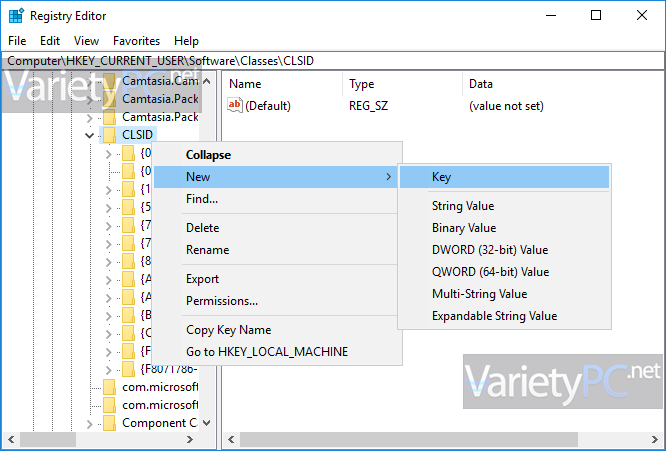
Task: Click folder icon of the {1 subkey
Action: pyautogui.click(x=128, y=189)
